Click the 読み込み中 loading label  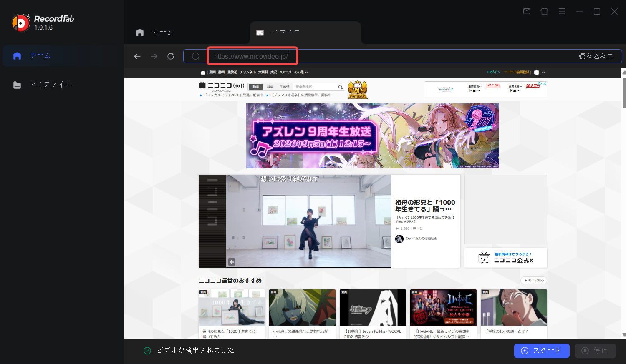[x=596, y=56]
